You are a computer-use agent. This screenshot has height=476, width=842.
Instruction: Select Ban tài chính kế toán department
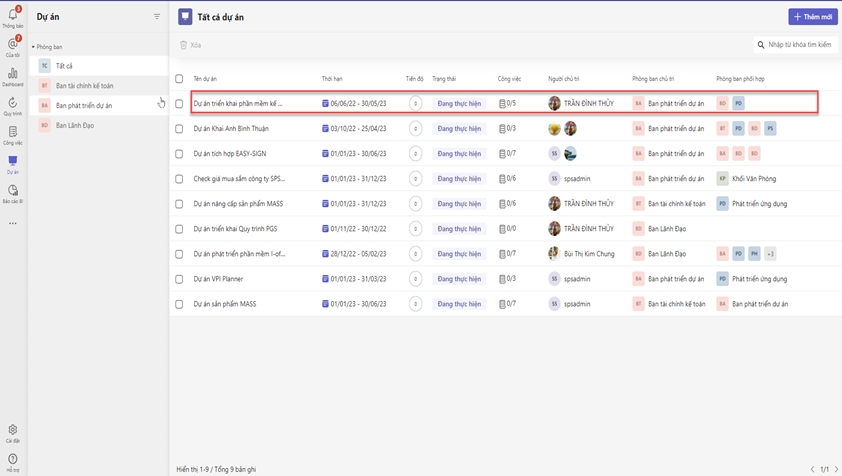(84, 86)
